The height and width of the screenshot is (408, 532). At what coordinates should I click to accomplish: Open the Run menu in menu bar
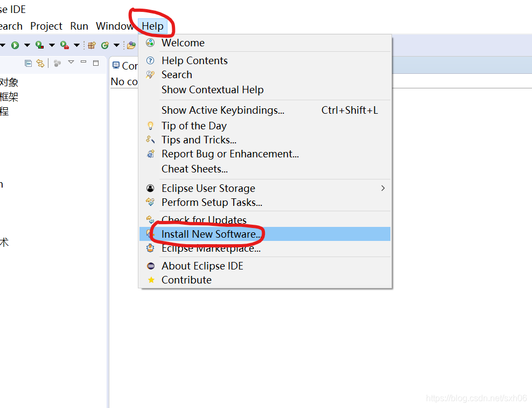(79, 26)
